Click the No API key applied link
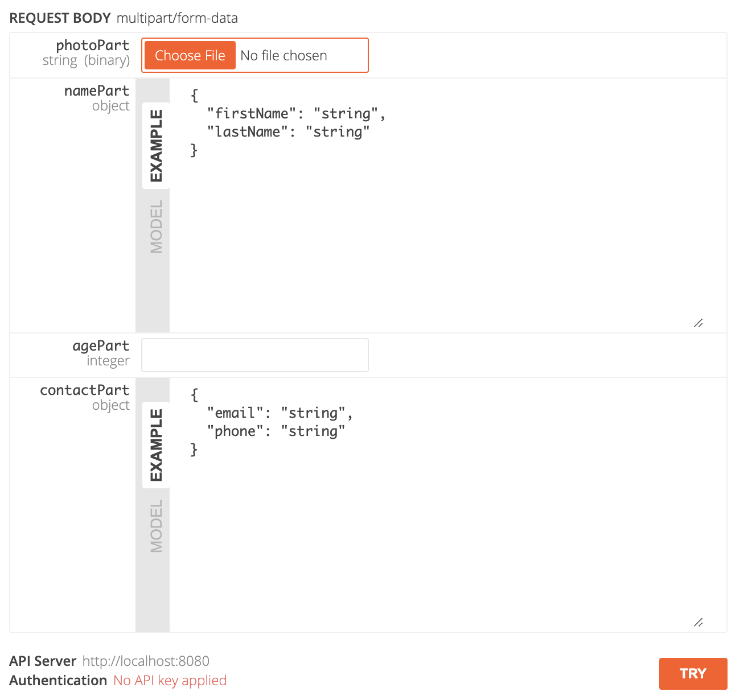The image size is (756, 700). click(x=169, y=680)
